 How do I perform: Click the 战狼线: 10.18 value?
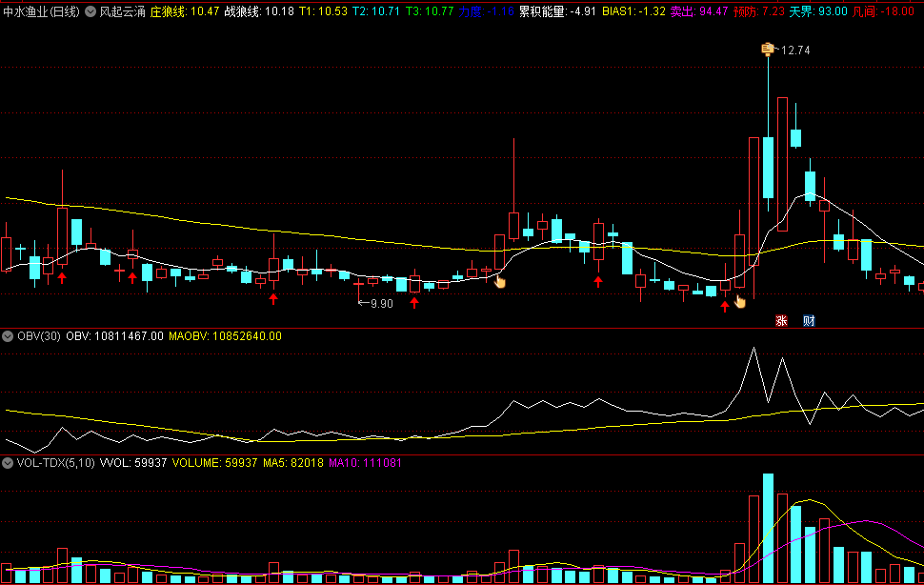pos(259,11)
